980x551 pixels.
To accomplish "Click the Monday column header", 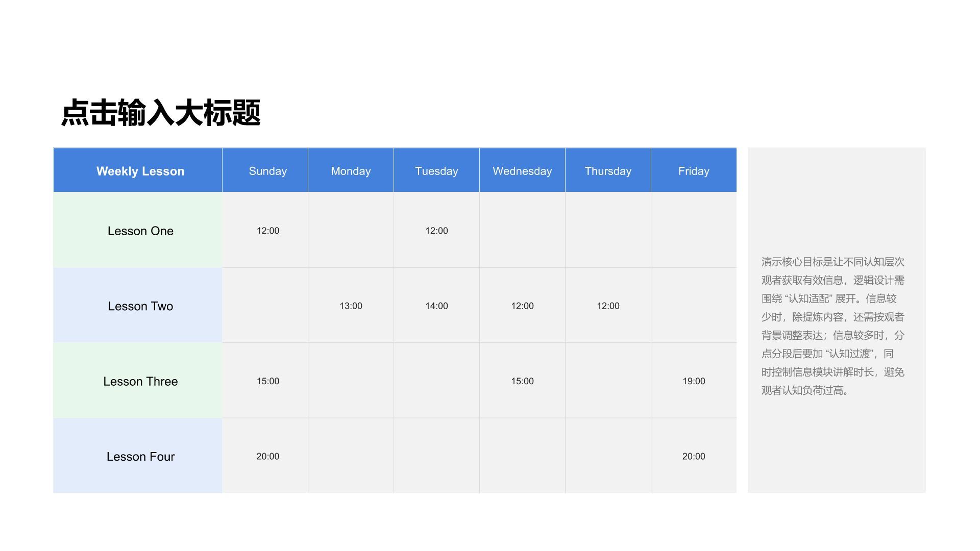I will click(x=351, y=170).
